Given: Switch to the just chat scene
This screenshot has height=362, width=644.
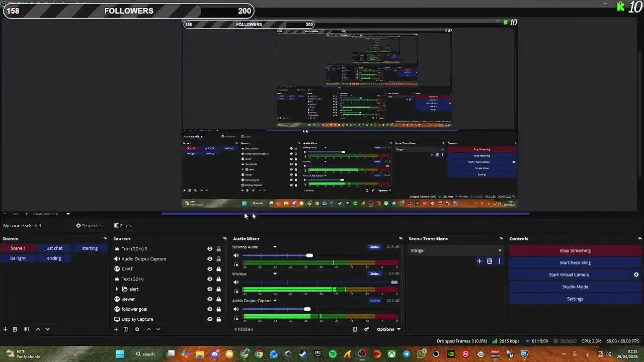Looking at the screenshot, I should point(54,248).
